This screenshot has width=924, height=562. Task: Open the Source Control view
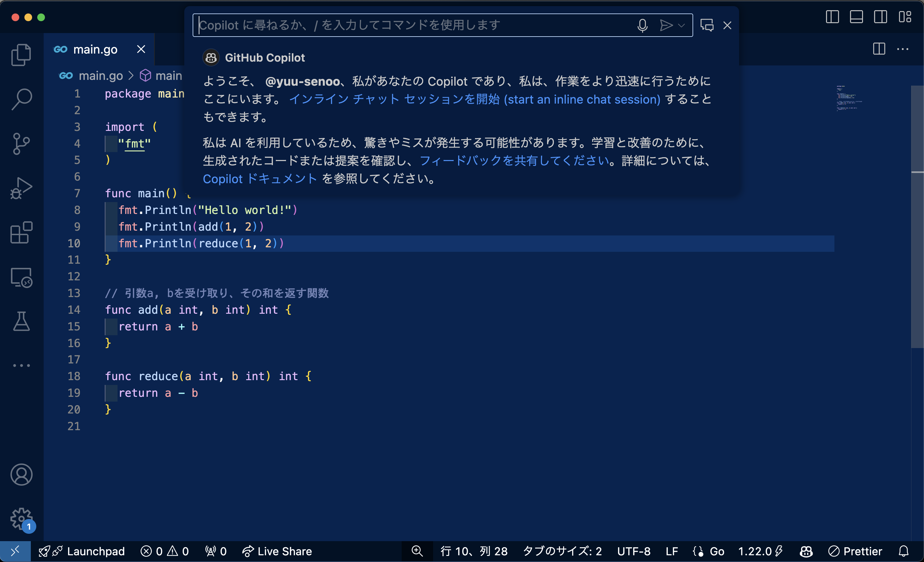(22, 143)
